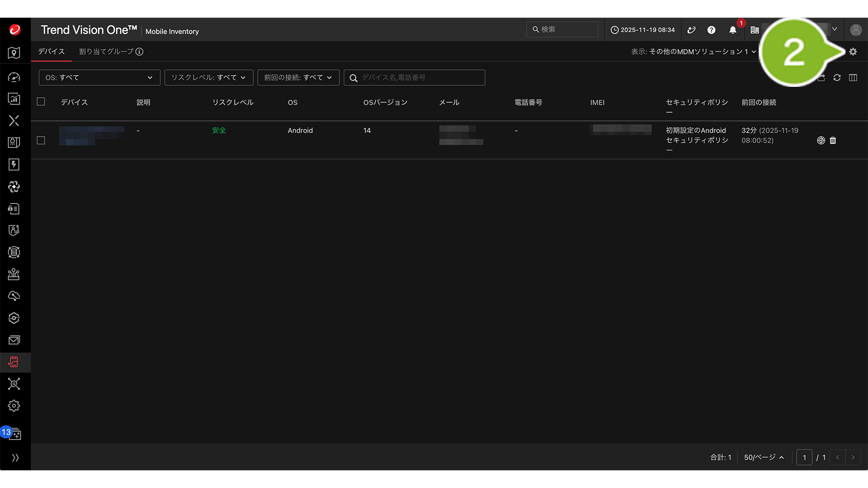Sort by the リスクレベル column header

point(232,102)
